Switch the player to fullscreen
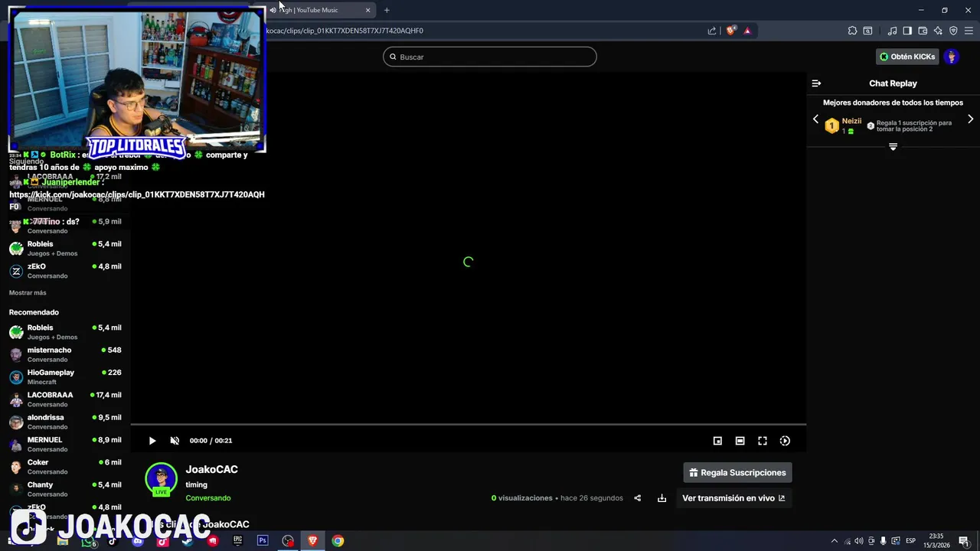The height and width of the screenshot is (551, 980). (x=763, y=441)
